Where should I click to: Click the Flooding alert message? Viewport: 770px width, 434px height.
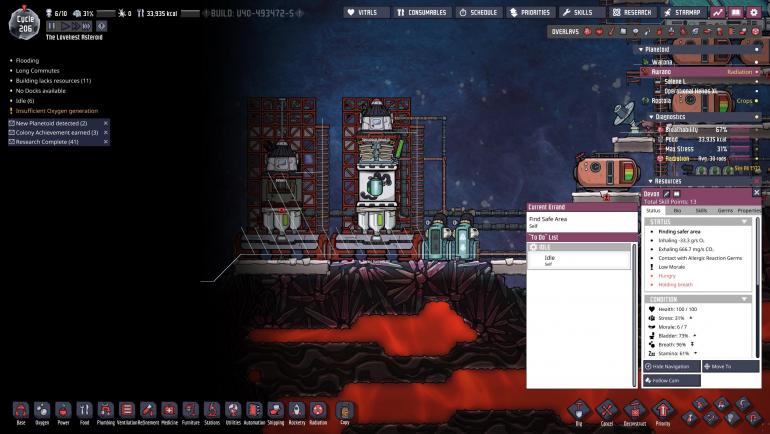click(x=27, y=60)
